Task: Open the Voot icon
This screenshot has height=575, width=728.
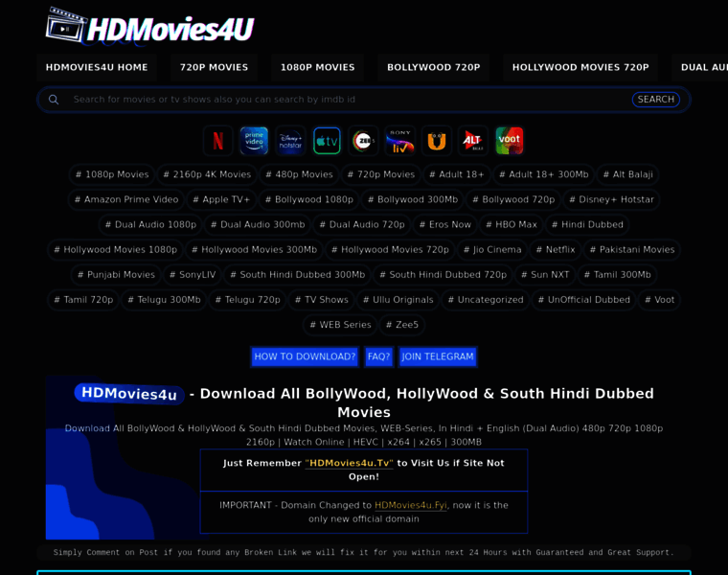Action: 510,140
